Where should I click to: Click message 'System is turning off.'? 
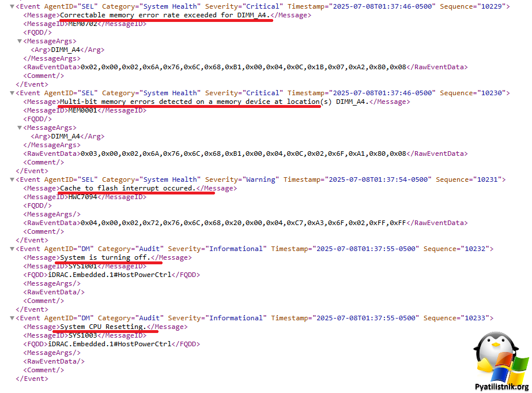tap(105, 258)
